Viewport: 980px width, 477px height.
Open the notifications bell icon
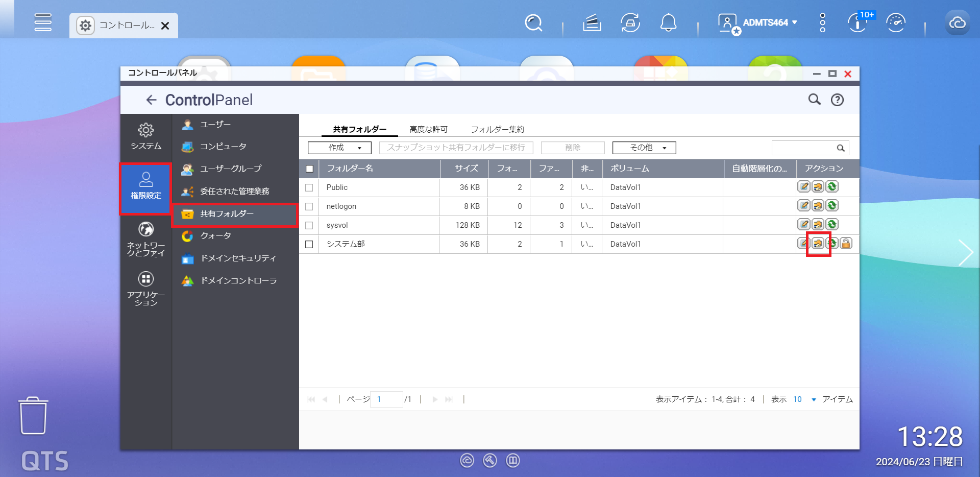tap(668, 22)
